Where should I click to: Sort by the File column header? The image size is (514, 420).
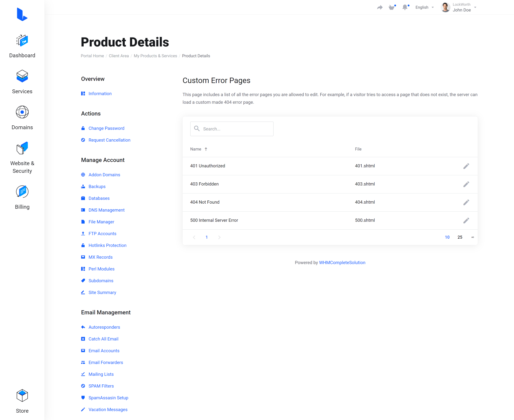tap(358, 149)
